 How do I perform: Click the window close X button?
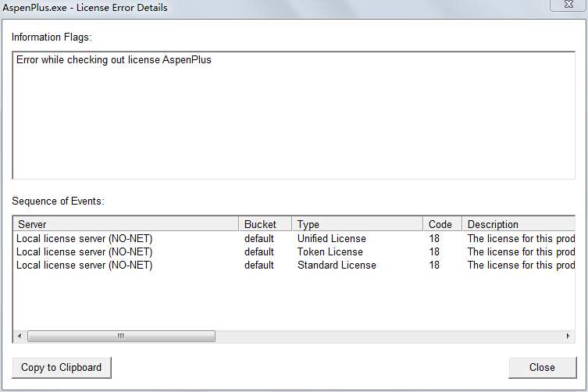tap(568, 5)
